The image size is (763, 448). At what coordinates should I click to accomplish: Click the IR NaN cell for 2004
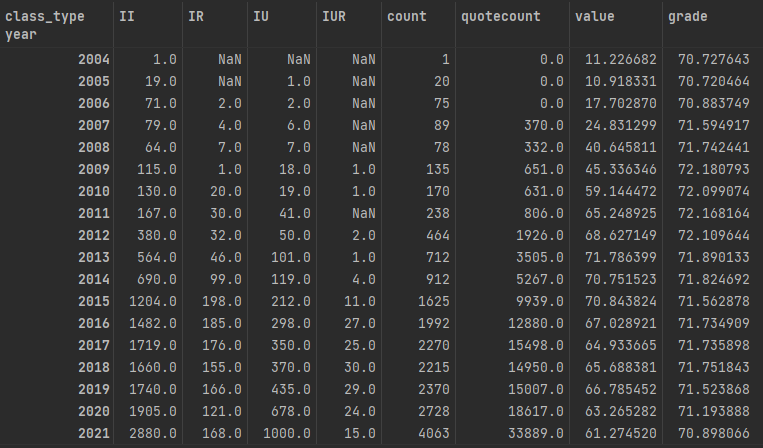pos(226,61)
